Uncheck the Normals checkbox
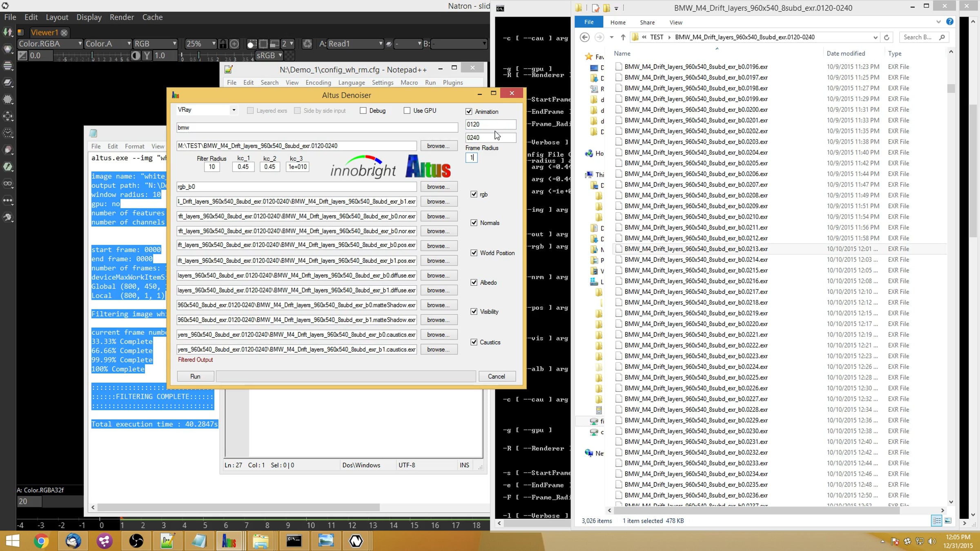The width and height of the screenshot is (980, 551). tap(474, 223)
